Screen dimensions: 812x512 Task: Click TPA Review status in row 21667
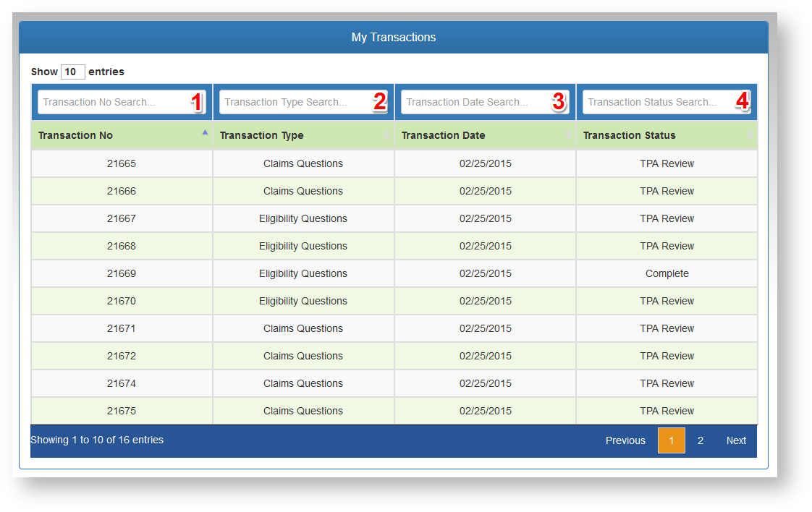point(667,218)
